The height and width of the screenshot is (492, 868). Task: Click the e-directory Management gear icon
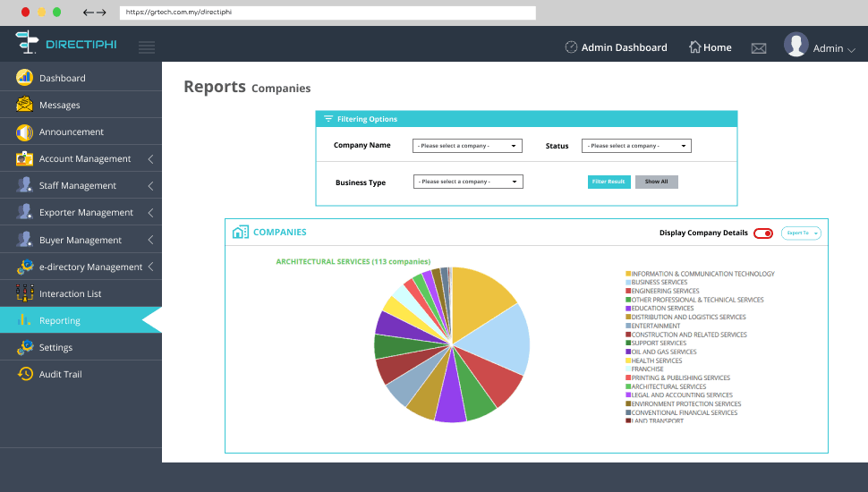[24, 267]
